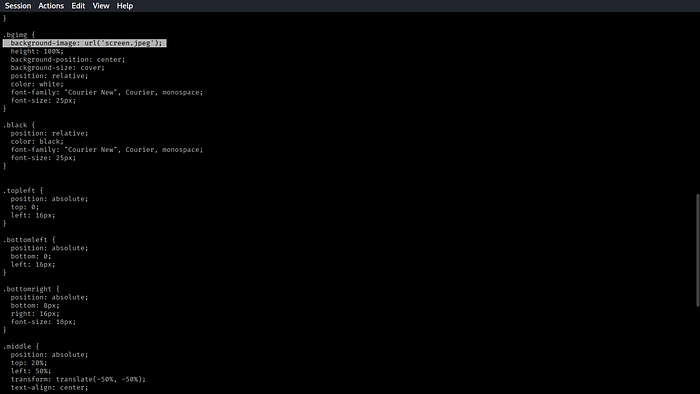
Task: Click the 'color: black;' line
Action: (37, 141)
